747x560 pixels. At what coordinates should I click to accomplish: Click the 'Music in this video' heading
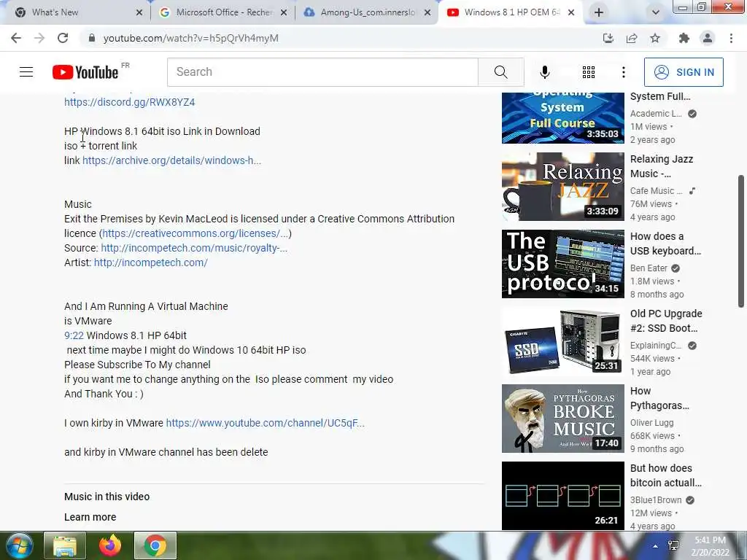point(107,497)
